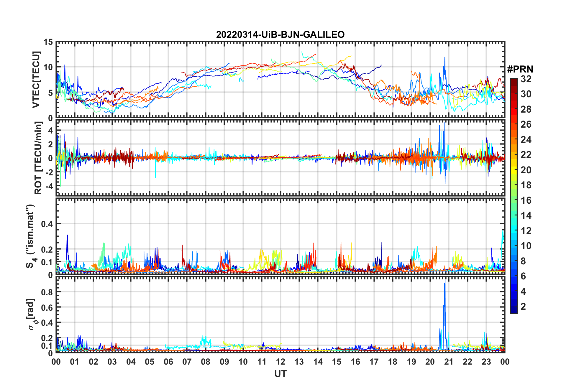
Task: Click the x-axis tick label 03
Action: [112, 362]
